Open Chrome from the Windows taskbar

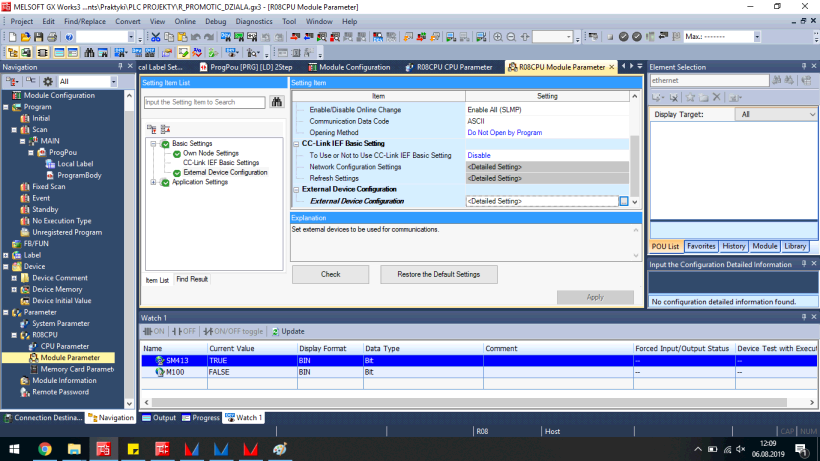pos(45,449)
